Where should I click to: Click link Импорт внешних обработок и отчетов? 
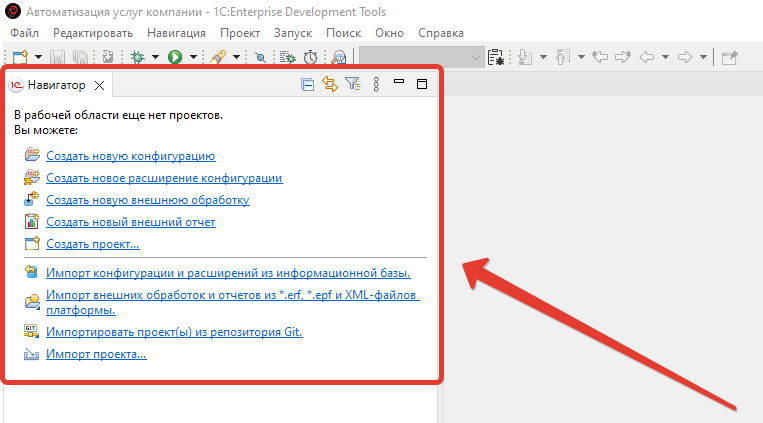pyautogui.click(x=233, y=302)
